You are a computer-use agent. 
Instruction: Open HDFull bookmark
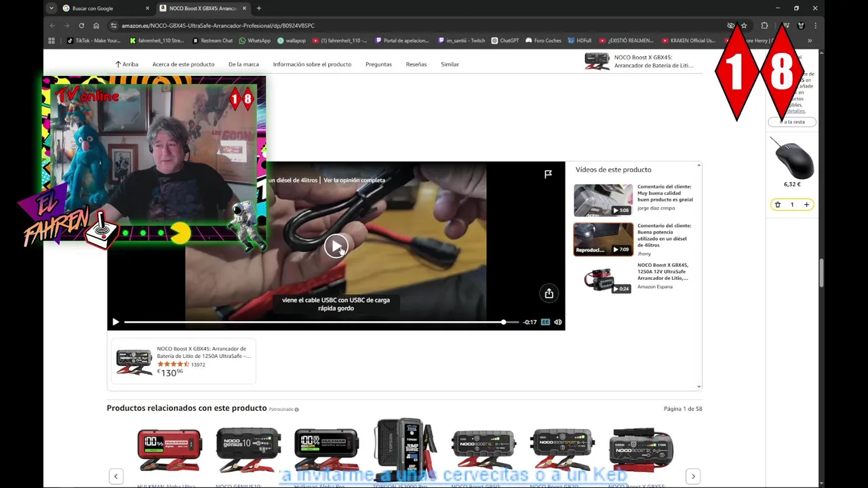(x=580, y=41)
